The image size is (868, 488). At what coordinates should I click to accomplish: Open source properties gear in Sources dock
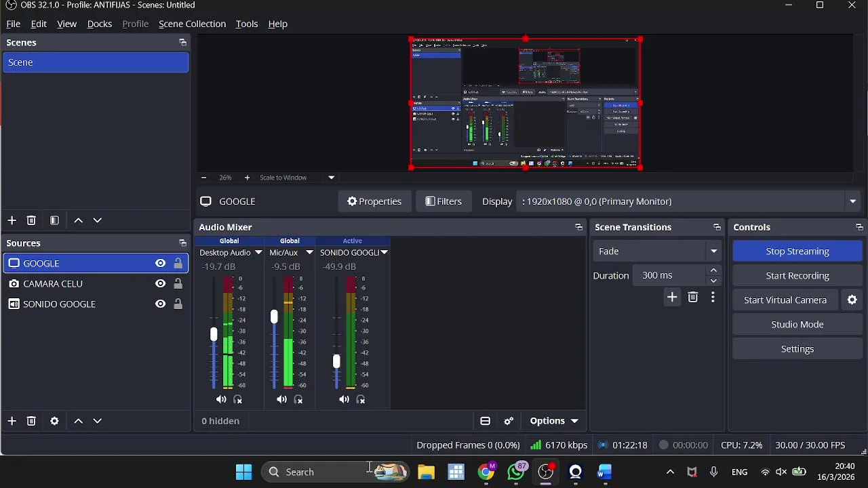pyautogui.click(x=54, y=421)
